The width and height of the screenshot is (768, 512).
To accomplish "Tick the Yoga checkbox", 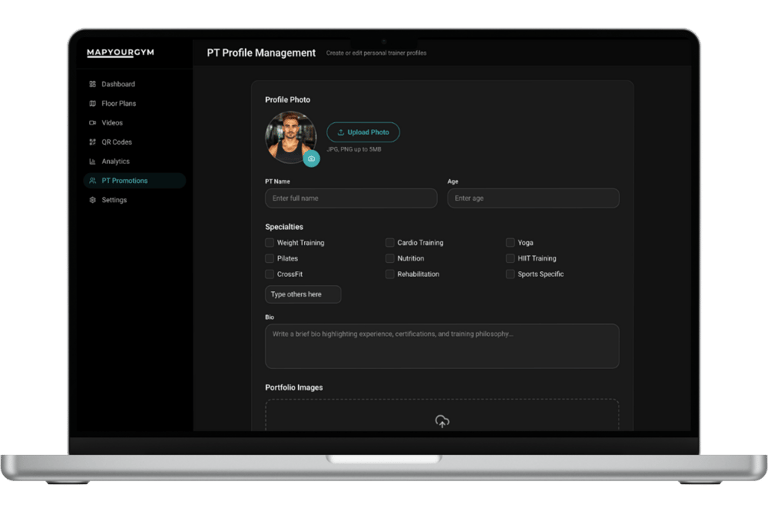I will tap(510, 243).
